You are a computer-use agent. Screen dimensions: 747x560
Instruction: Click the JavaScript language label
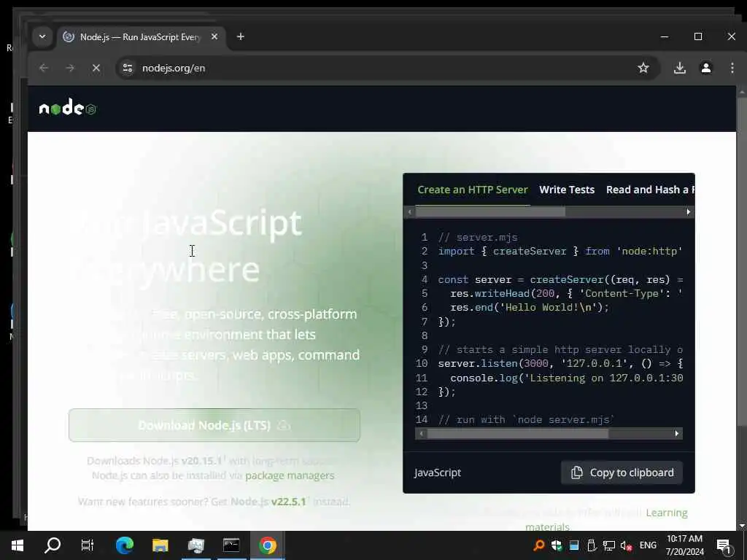[x=438, y=472]
